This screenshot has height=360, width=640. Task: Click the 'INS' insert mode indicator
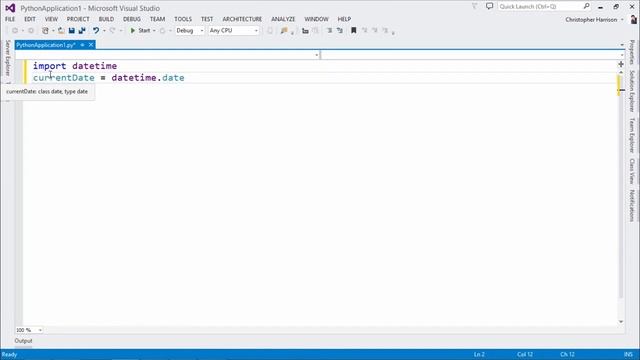[x=628, y=355]
